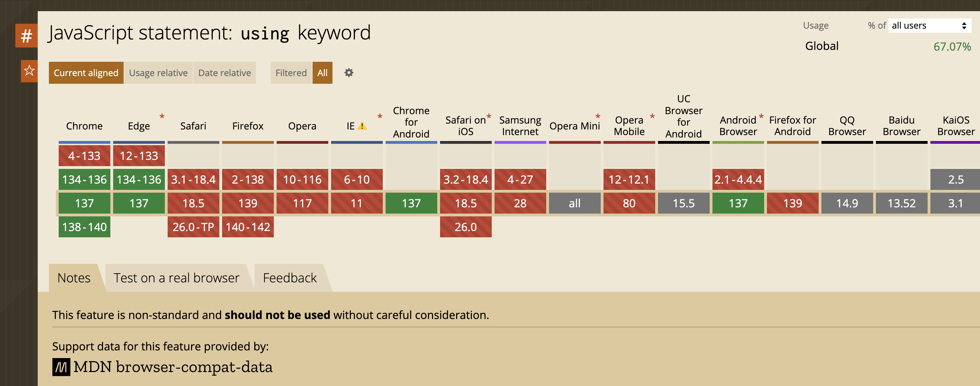
Task: Click the asterisk next to Opera Mini
Action: pyautogui.click(x=598, y=116)
